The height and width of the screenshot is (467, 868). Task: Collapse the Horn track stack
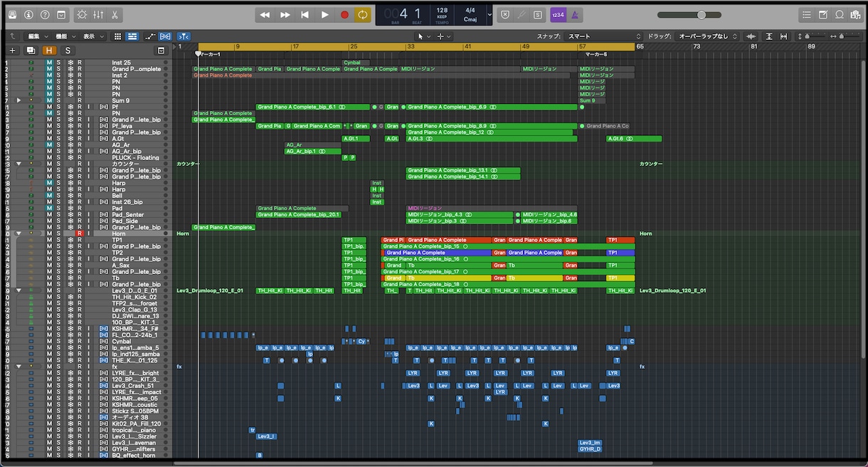click(x=19, y=233)
